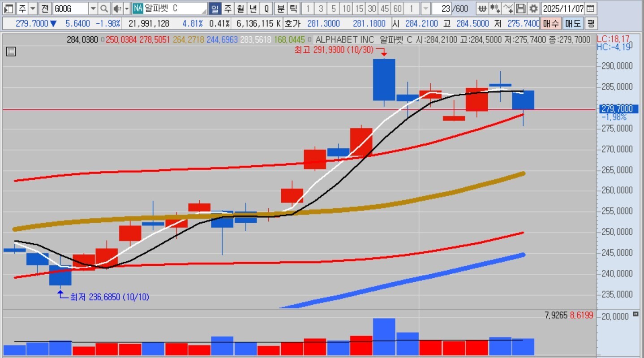Switch to the minute 분 chart
644x358 pixels.
coord(281,9)
